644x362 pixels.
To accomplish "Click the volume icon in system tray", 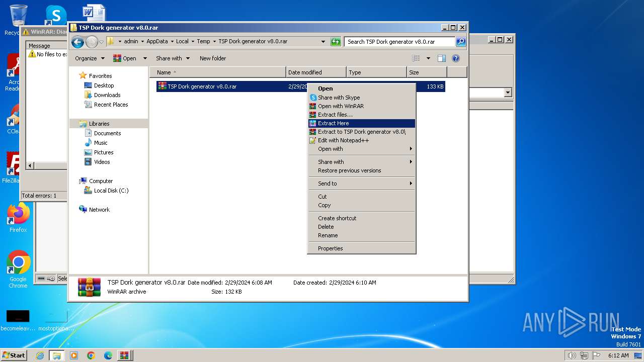I will point(572,355).
